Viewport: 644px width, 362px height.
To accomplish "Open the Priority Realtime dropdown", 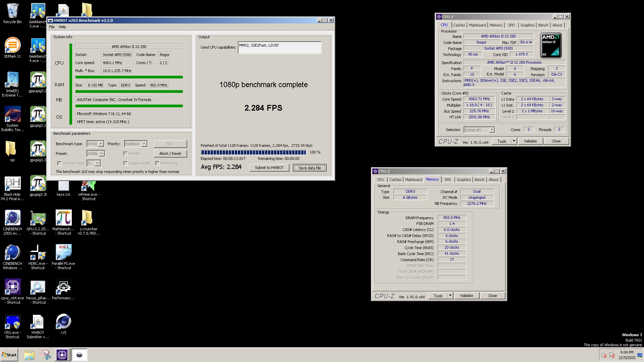I will click(x=136, y=144).
